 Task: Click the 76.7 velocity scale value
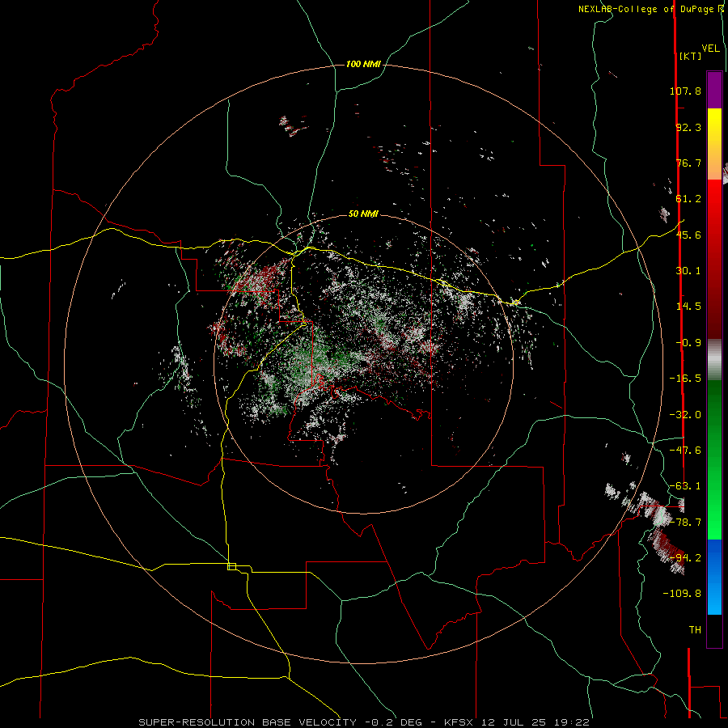(688, 163)
